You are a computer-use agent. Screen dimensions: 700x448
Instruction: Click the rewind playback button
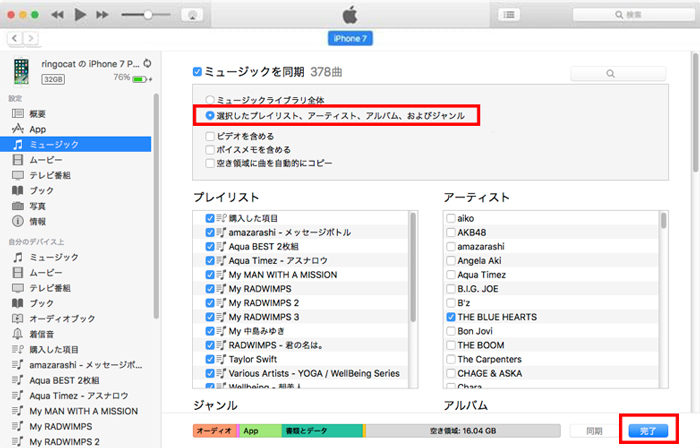click(57, 15)
